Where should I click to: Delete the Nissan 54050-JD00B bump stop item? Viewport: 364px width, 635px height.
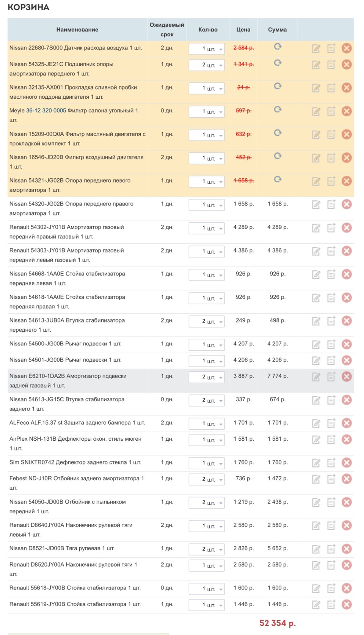(347, 502)
